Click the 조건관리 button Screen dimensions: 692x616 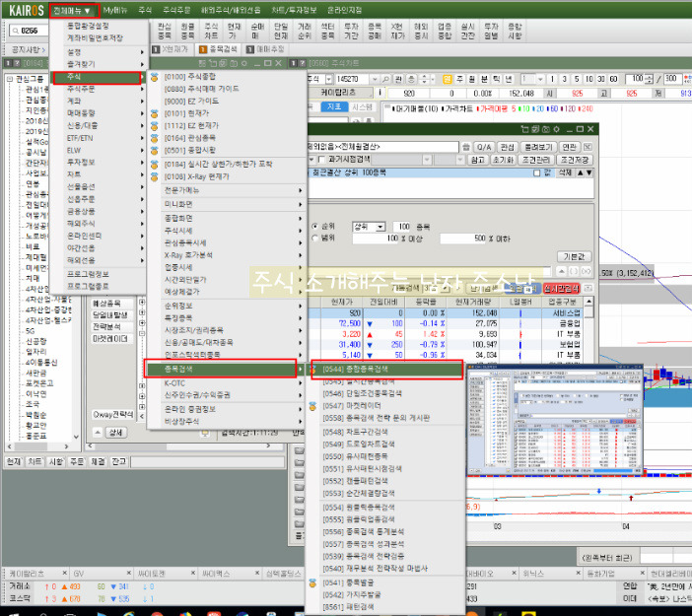pyautogui.click(x=536, y=160)
